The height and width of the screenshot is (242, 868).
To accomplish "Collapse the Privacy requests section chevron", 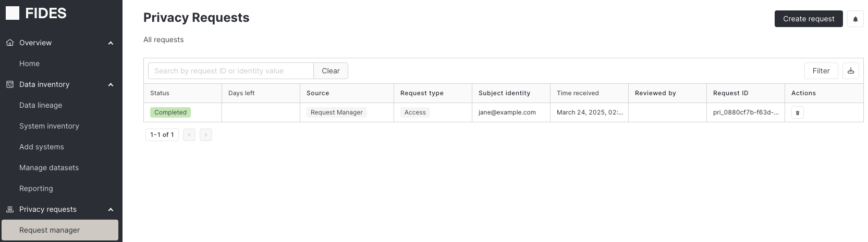I will click(x=111, y=209).
